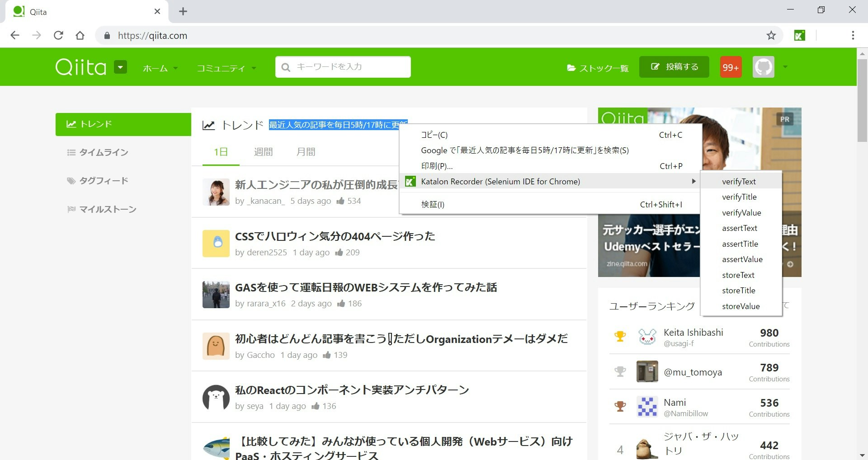Select トレンド in the left sidebar
Screen dimensions: 868x460
tap(123, 124)
